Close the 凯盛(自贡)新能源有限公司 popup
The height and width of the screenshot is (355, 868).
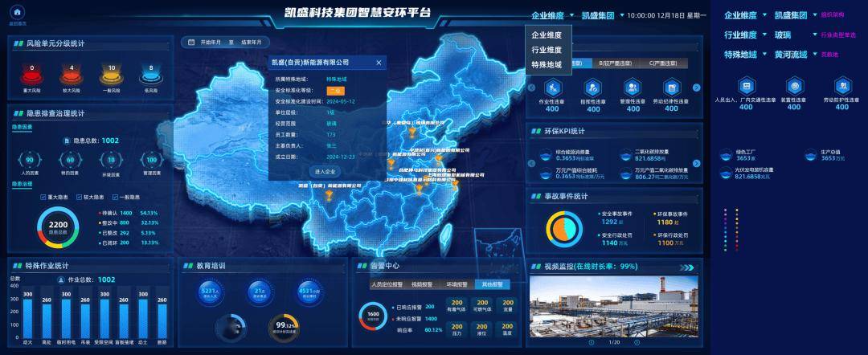coord(379,62)
